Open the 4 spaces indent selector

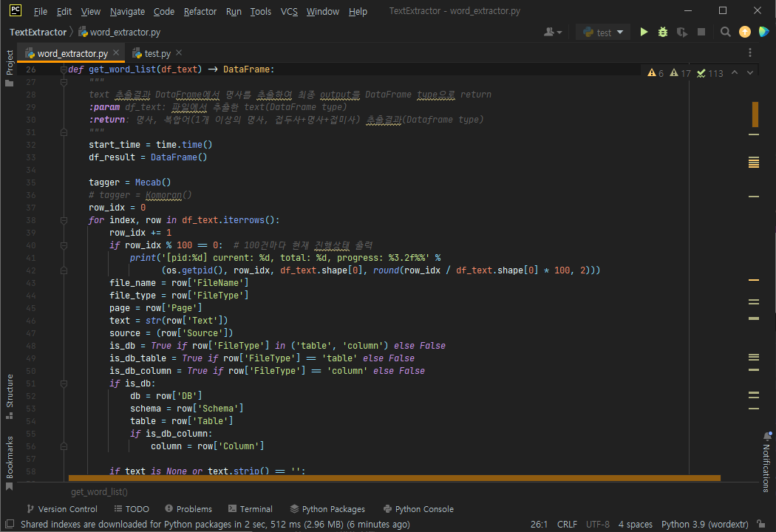pyautogui.click(x=636, y=524)
